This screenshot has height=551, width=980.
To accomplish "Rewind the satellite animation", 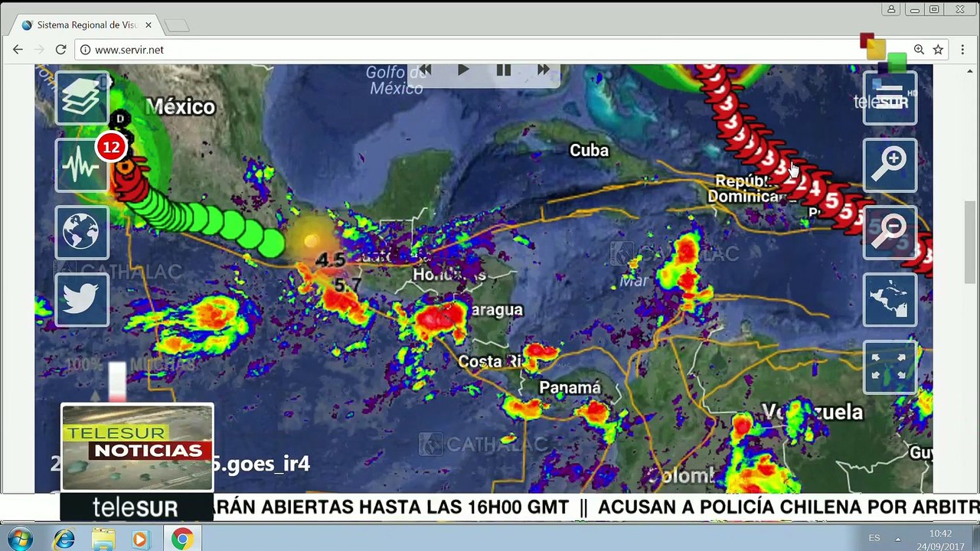I will (424, 70).
